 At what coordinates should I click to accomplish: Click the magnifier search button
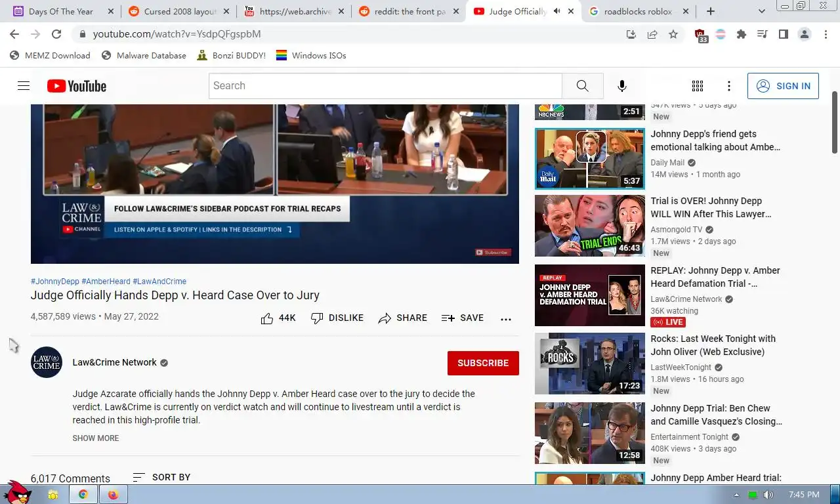[582, 86]
